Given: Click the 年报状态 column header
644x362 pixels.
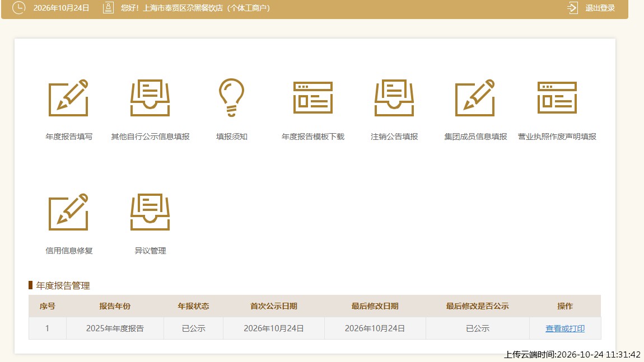Looking at the screenshot, I should click(x=193, y=306).
